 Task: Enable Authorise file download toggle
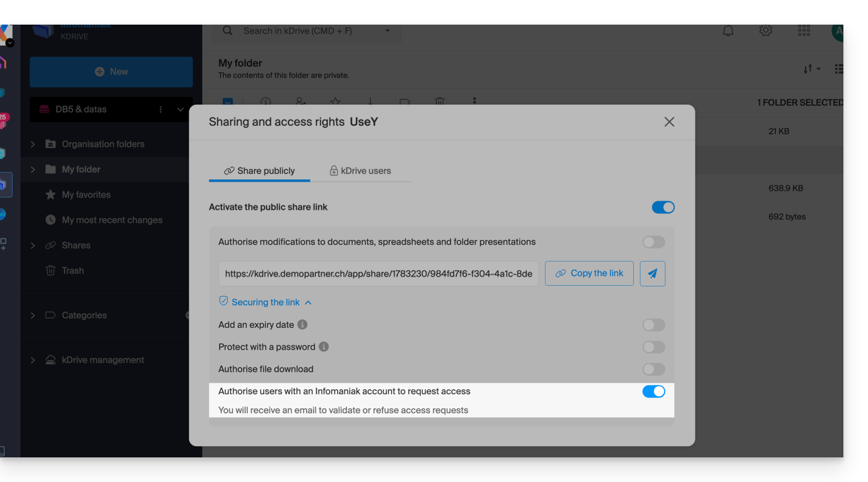pyautogui.click(x=653, y=369)
